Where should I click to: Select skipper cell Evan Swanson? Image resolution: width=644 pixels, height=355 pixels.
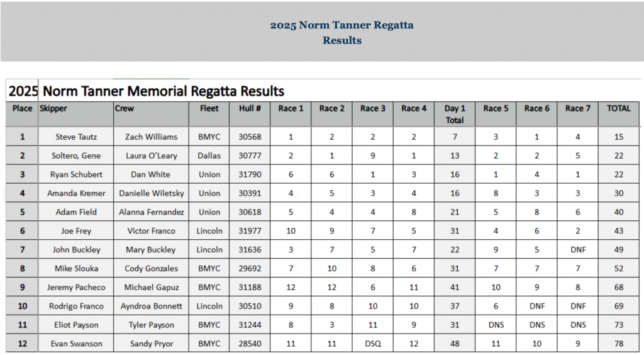coord(76,344)
